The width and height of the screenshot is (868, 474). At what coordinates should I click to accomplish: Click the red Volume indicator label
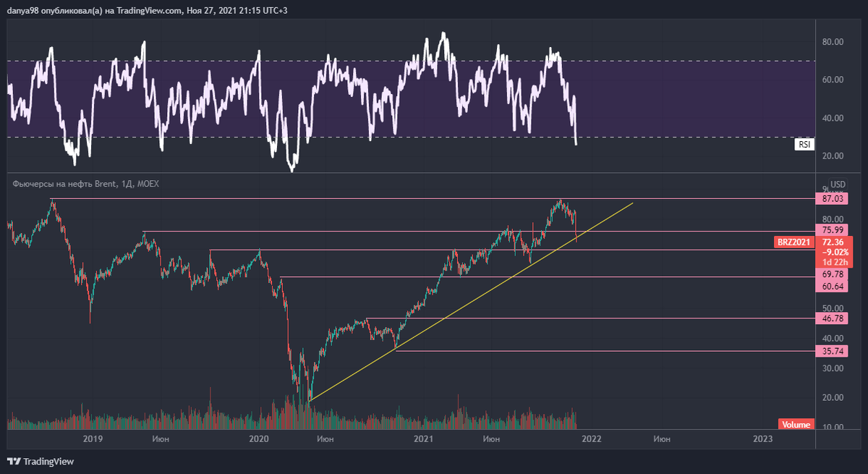[x=795, y=425]
